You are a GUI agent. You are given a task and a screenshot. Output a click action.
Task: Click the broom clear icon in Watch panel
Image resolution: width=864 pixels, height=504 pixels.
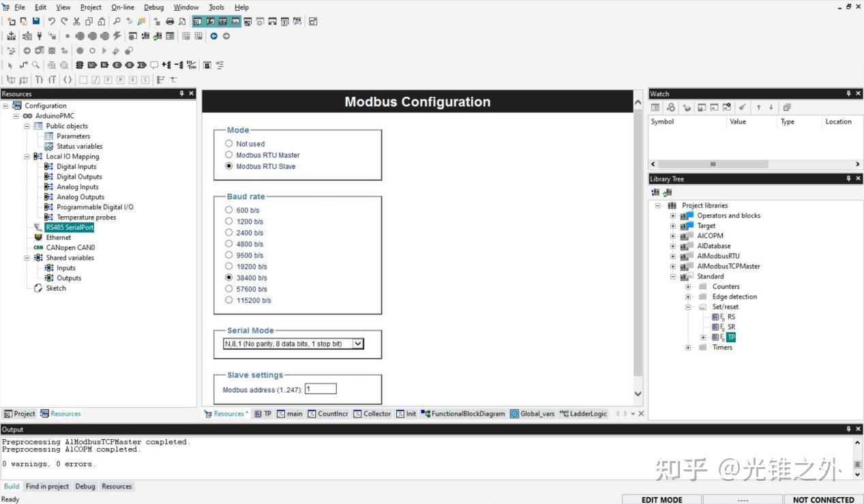(x=743, y=107)
